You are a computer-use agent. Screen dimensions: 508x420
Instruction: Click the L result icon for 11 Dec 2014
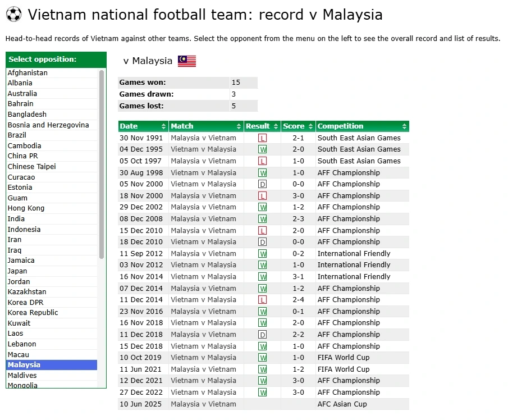pos(263,300)
